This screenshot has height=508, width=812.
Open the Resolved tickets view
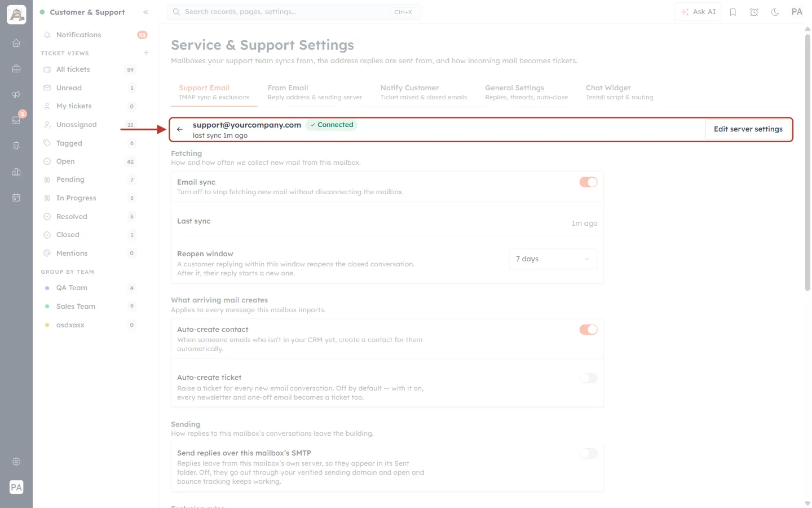tap(89, 217)
